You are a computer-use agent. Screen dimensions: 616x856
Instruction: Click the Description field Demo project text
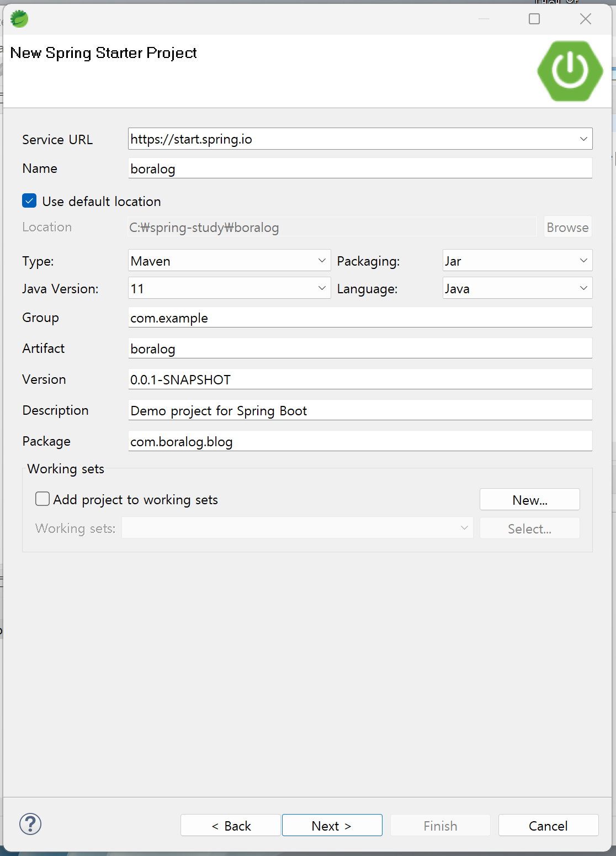coord(360,410)
